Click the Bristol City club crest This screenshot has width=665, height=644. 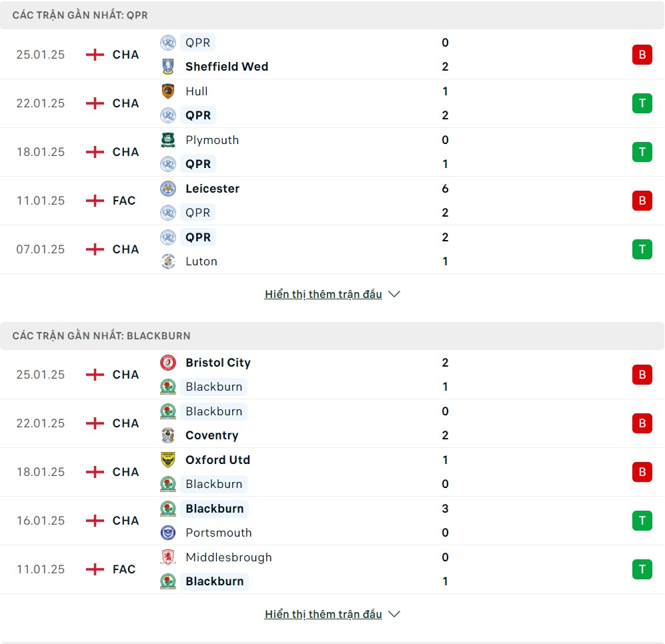pyautogui.click(x=168, y=363)
